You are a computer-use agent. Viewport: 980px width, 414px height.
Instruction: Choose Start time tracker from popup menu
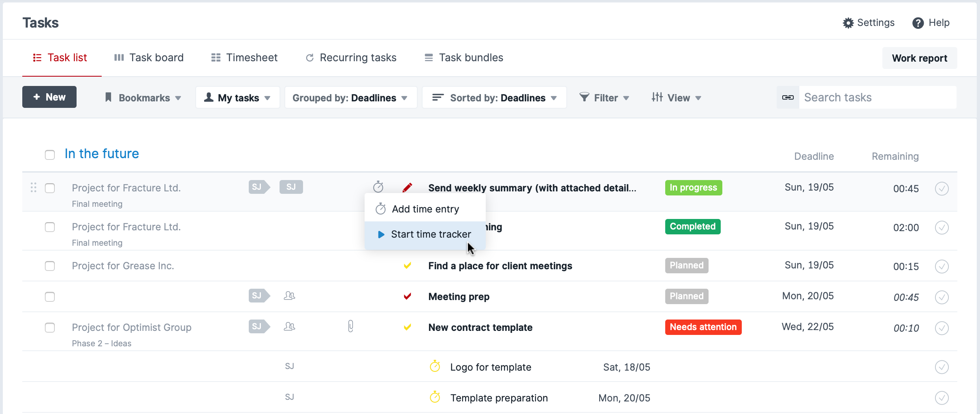[425, 234]
